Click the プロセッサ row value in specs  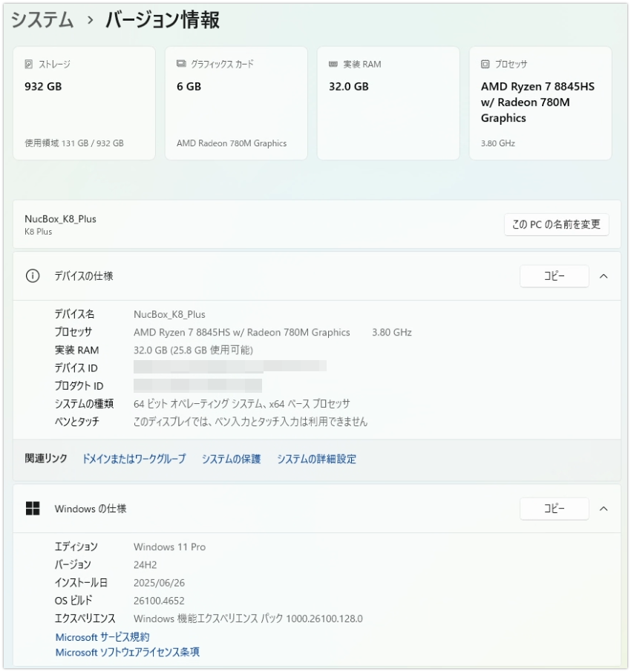(x=272, y=333)
